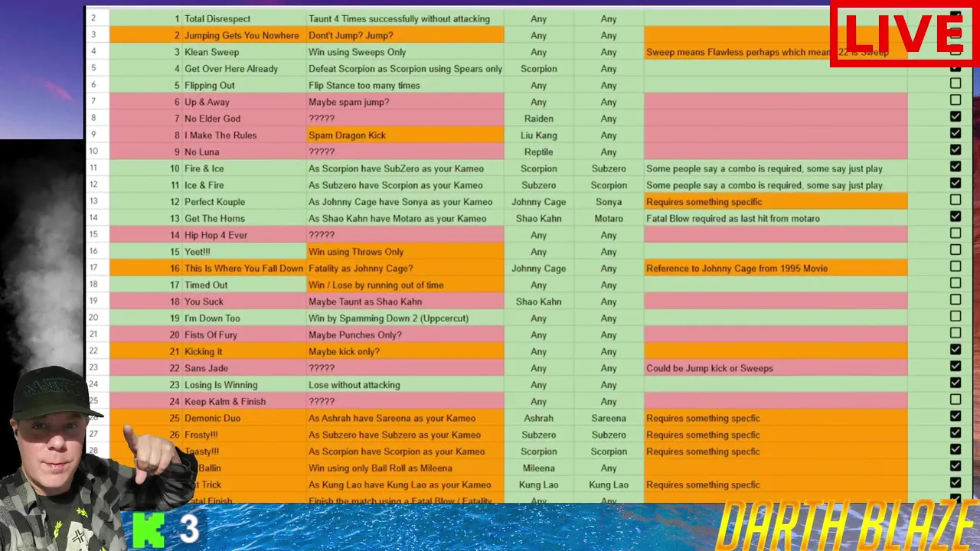Image resolution: width=980 pixels, height=551 pixels.
Task: Uncheck the Get Over Here Already checkbox
Action: [x=955, y=67]
